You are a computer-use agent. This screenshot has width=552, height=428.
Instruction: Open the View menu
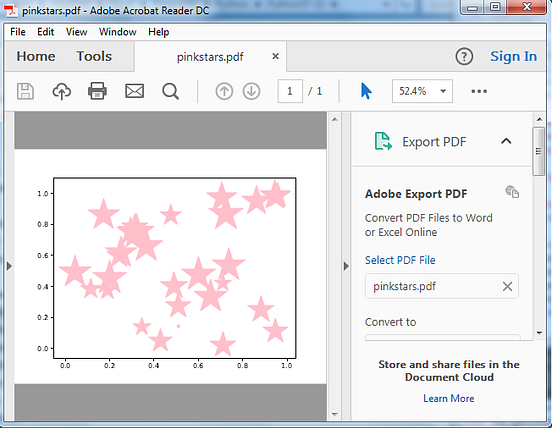76,32
